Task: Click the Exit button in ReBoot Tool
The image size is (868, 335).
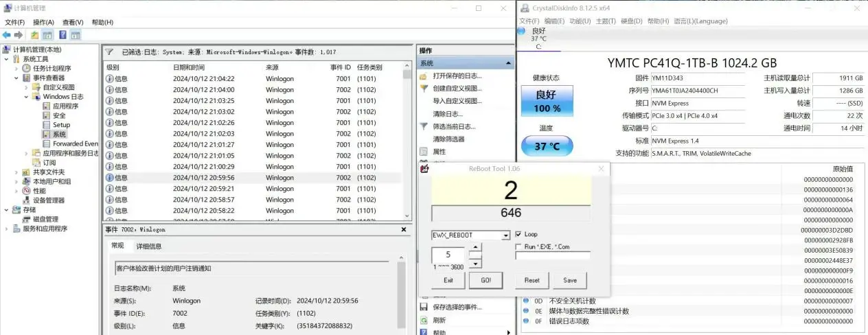Action: point(448,280)
